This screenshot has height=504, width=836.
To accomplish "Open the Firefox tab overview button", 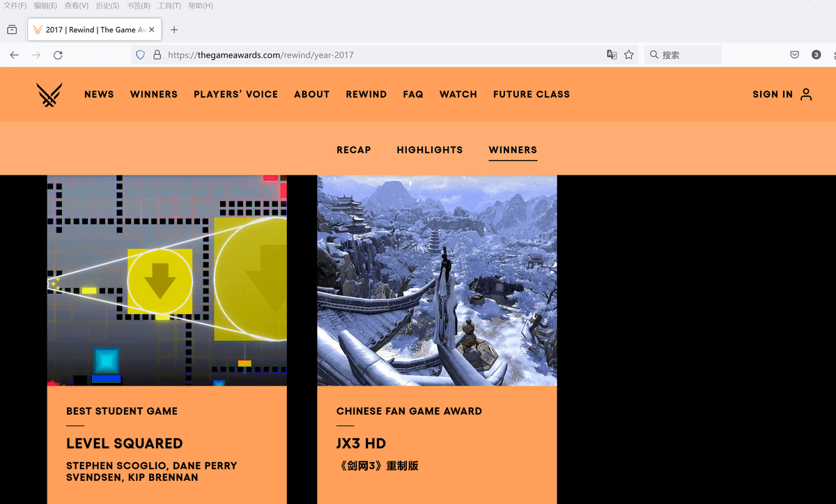I will 12,30.
